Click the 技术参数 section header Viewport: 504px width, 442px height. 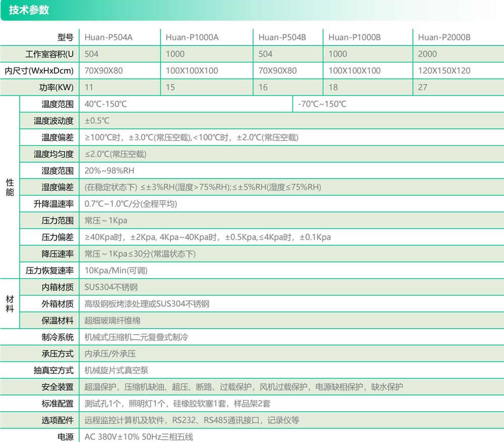coord(29,10)
